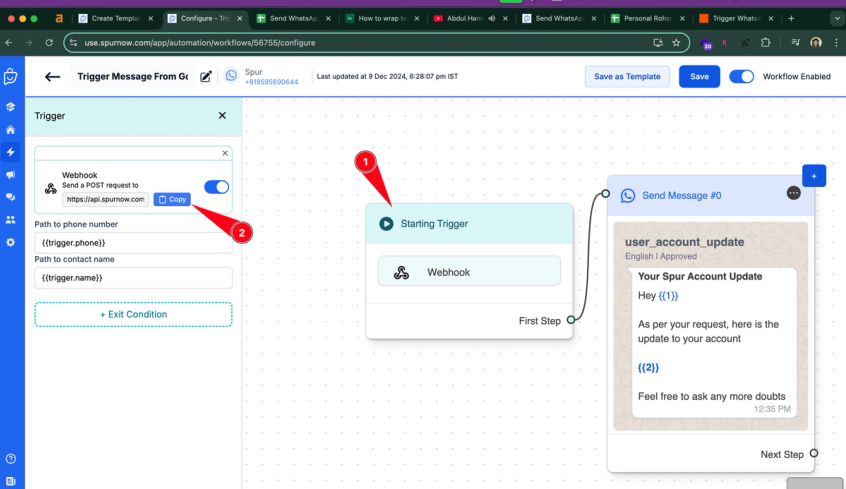This screenshot has height=489, width=846.
Task: Close the Trigger panel
Action: click(x=222, y=116)
